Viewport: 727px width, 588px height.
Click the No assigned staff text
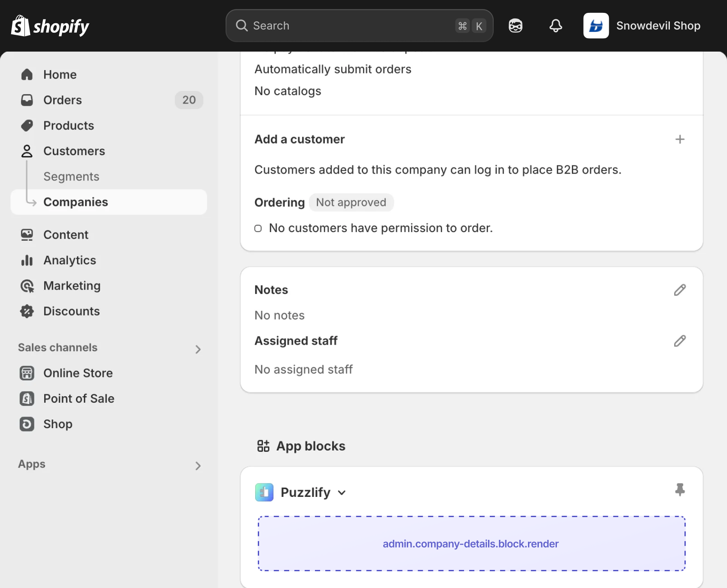coord(303,370)
